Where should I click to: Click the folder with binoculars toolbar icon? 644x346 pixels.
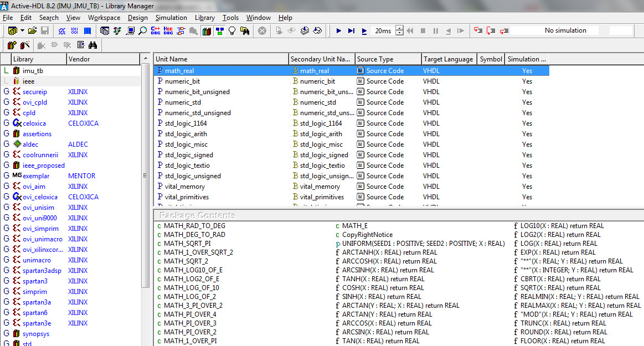[x=245, y=31]
